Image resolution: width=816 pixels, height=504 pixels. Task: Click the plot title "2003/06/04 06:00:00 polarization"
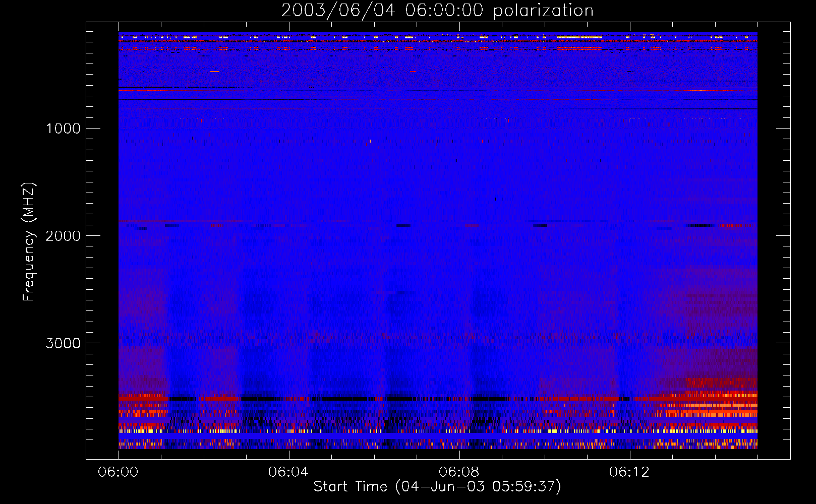pos(437,10)
